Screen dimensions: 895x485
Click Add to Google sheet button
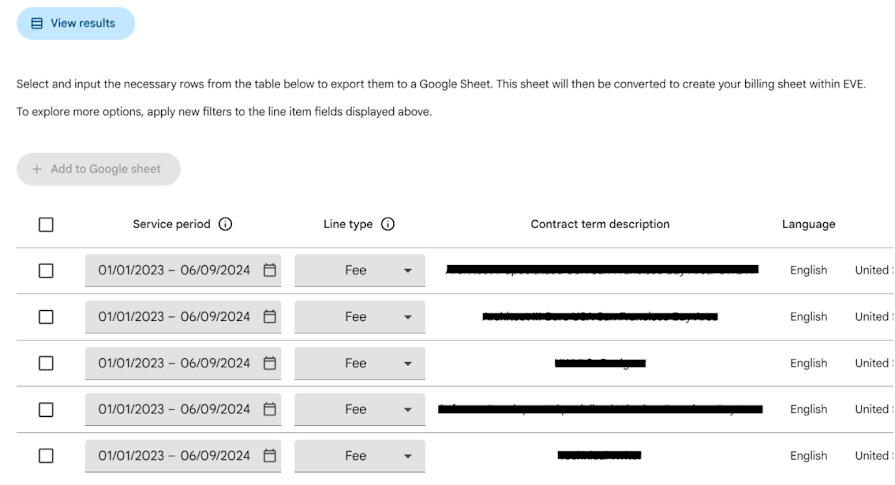(98, 169)
